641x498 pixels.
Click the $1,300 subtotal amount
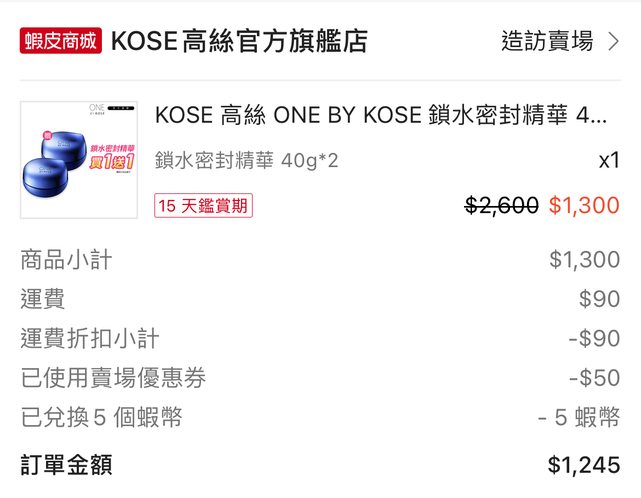pyautogui.click(x=584, y=261)
